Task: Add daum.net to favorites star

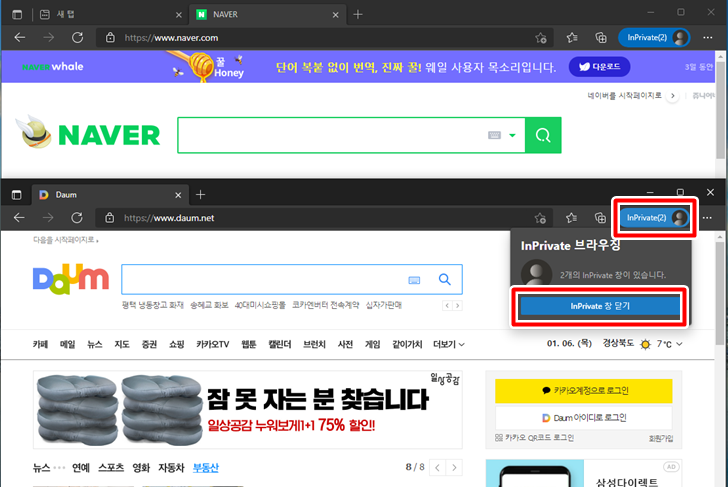Action: coord(540,218)
